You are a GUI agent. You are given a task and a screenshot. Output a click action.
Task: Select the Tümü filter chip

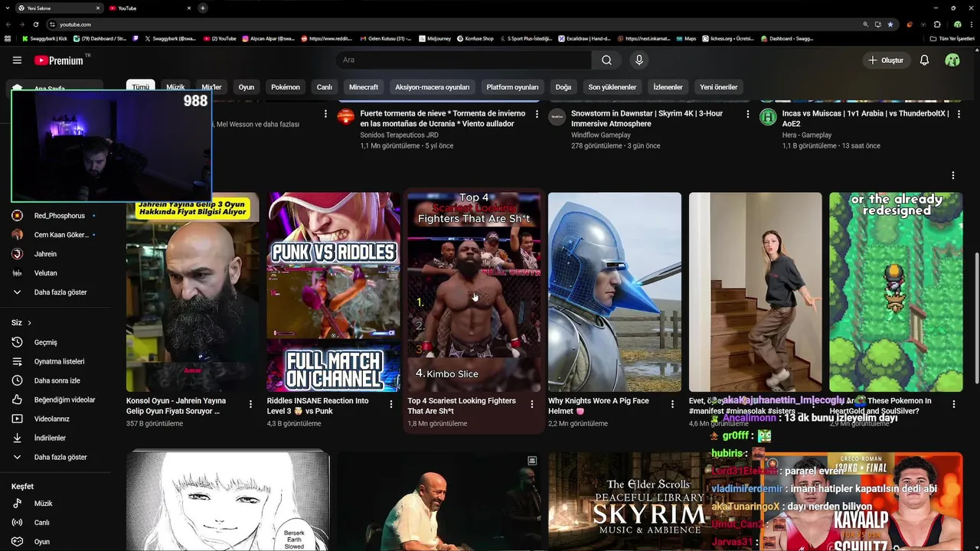(140, 87)
